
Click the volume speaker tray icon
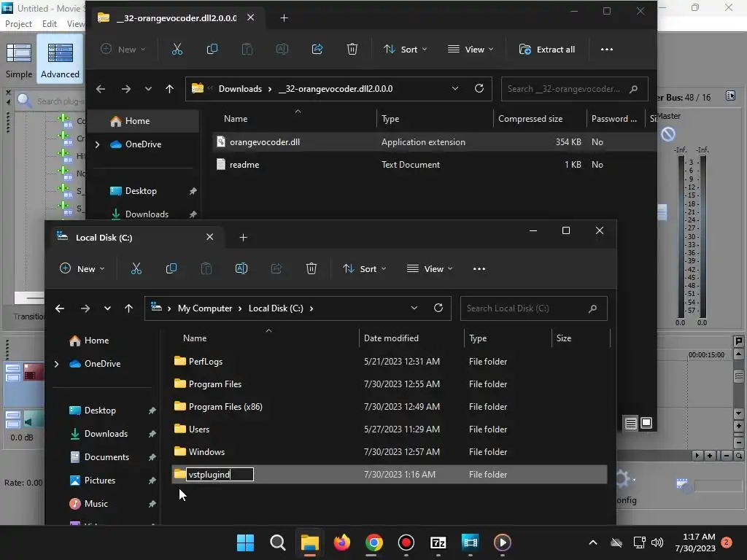657,542
